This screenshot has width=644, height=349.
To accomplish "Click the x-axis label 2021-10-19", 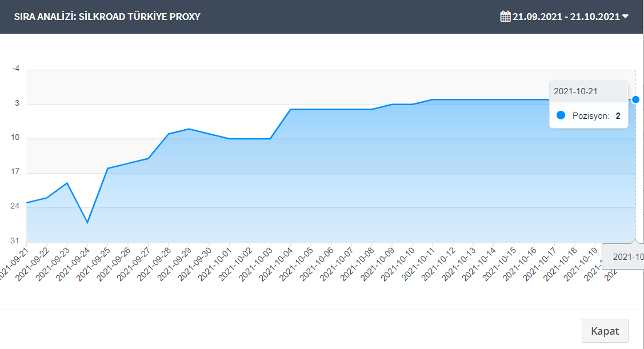I will 581,263.
